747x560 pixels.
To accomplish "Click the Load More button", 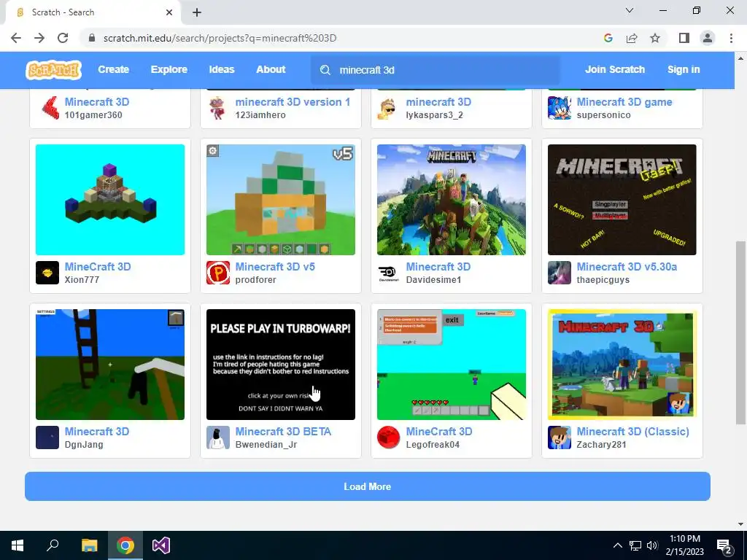I will [368, 486].
